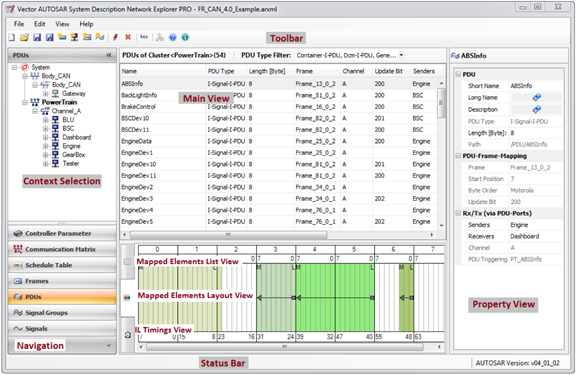Viewport: 576px width, 375px height.
Task: Expand the BLU node in tree
Action: 45,120
